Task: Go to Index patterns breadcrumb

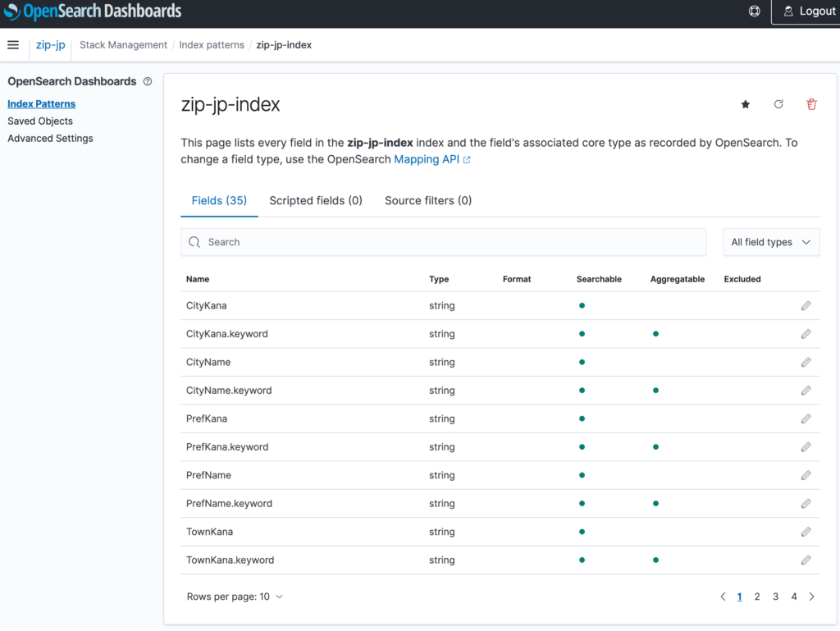Action: [x=212, y=45]
